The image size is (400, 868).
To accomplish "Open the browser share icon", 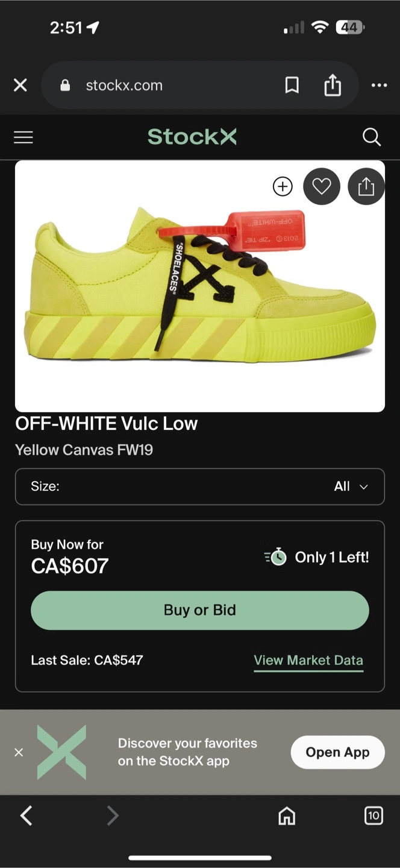I will coord(333,85).
